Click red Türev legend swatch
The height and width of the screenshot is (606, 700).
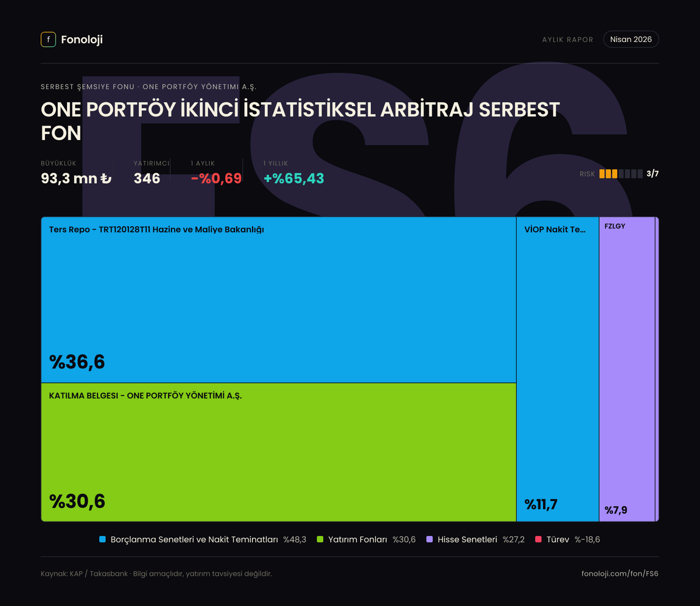tap(538, 540)
